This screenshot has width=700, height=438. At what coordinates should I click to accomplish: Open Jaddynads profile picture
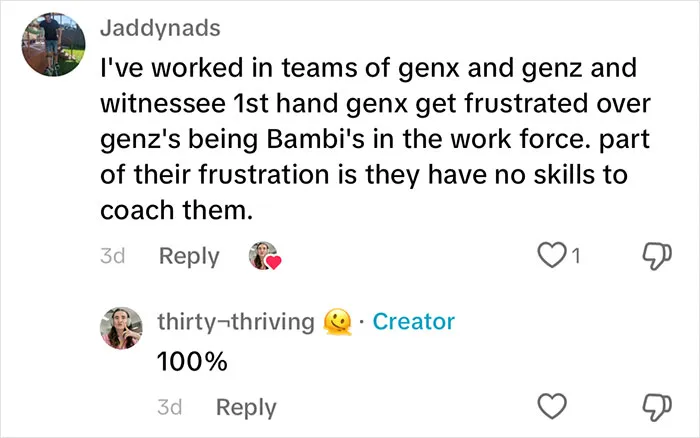[x=54, y=44]
